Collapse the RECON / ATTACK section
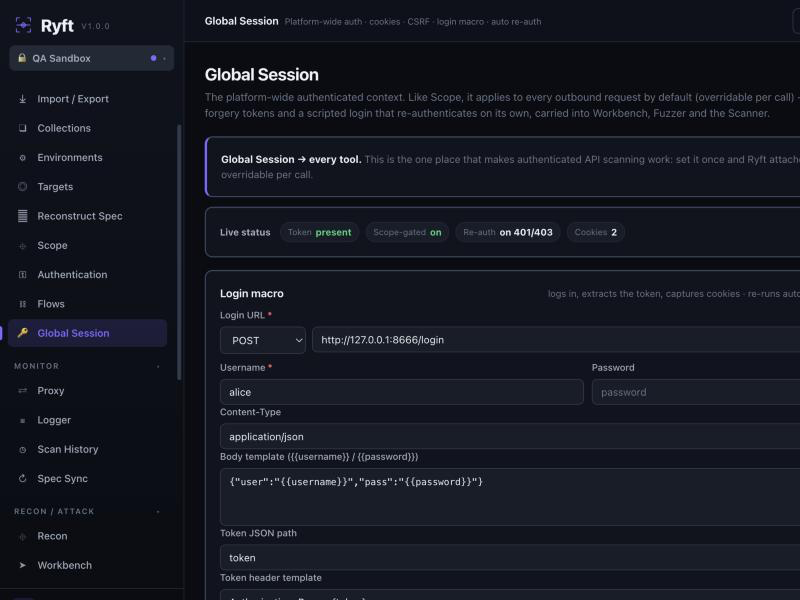The image size is (800, 600). point(158,511)
